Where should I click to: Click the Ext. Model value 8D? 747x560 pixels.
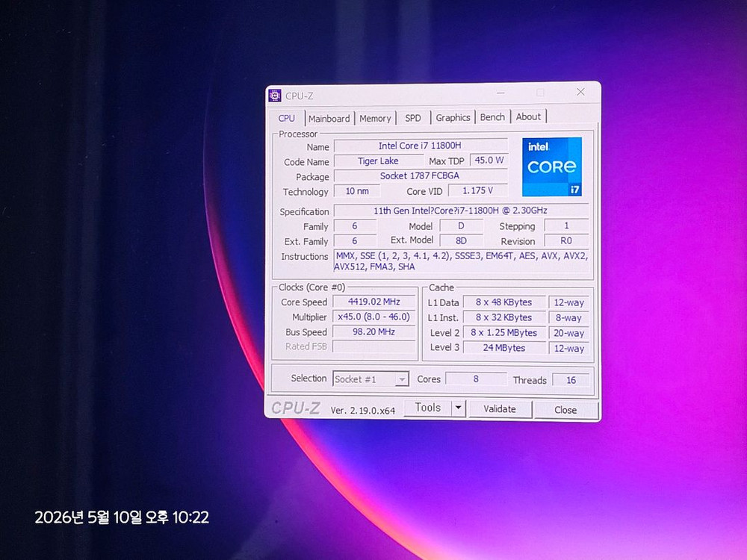pyautogui.click(x=461, y=240)
